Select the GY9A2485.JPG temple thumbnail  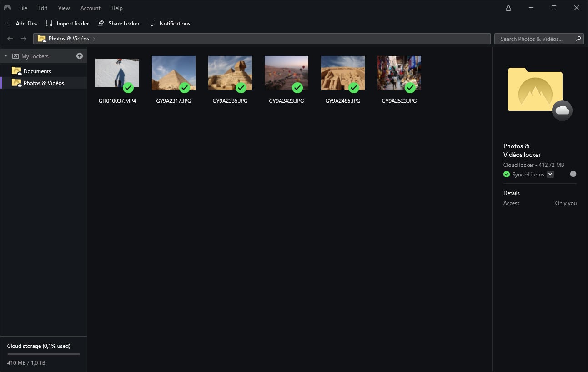(343, 73)
